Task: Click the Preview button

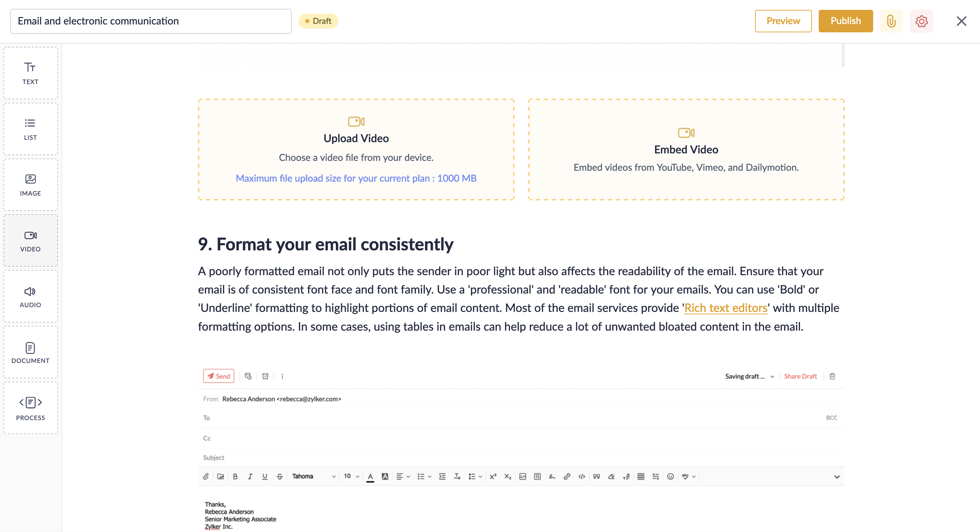Action: 783,21
